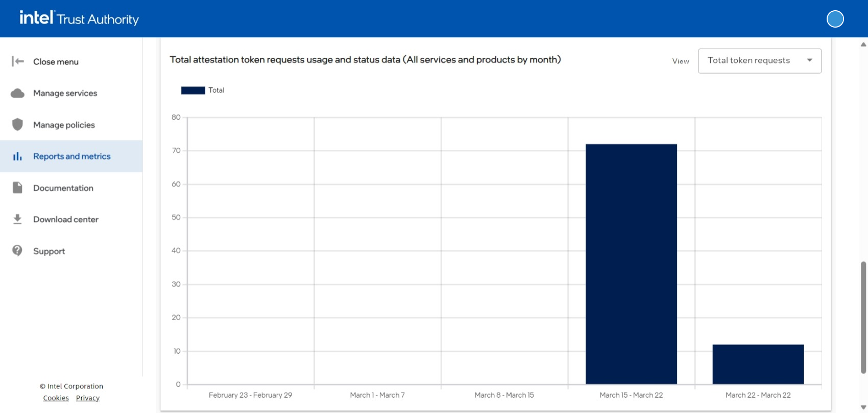Image resolution: width=868 pixels, height=413 pixels.
Task: Toggle the Total legend color swatch
Action: pyautogui.click(x=193, y=90)
